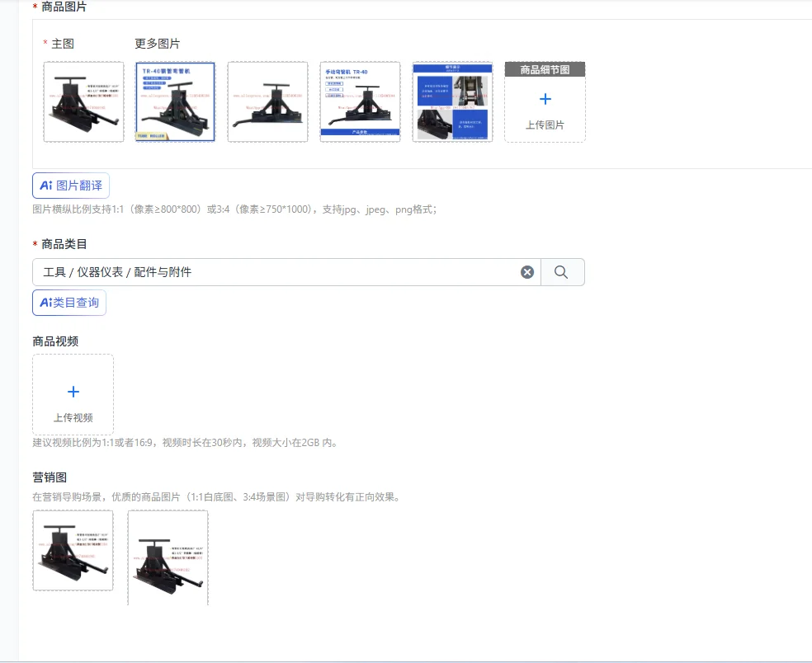
Task: Click the marketing image description hint text
Action: (216, 497)
